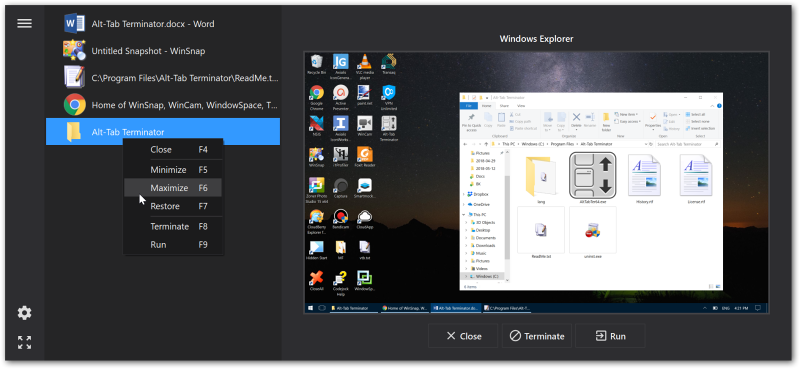Choose Restore F7 from the context menu
Viewport: 800px width, 369px height.
(173, 206)
